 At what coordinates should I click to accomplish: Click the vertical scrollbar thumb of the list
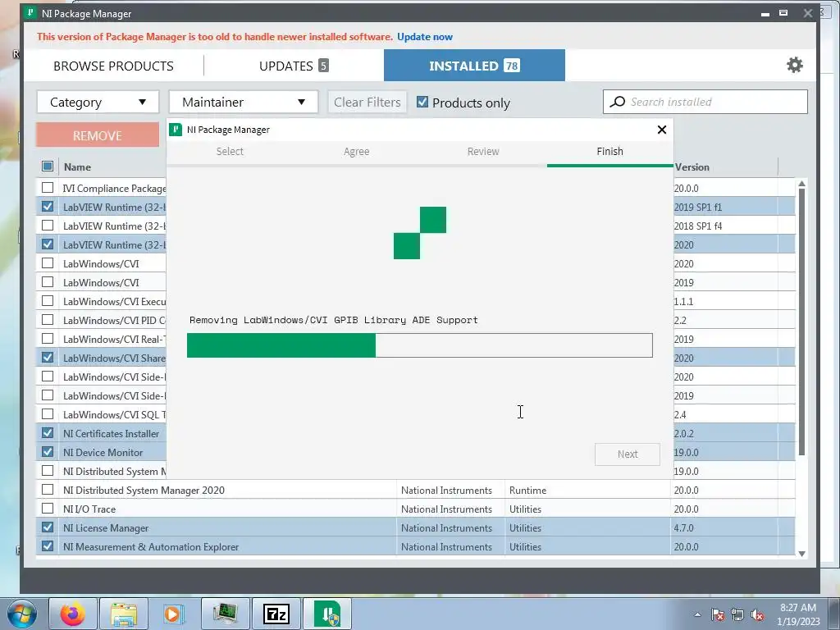coord(801,322)
